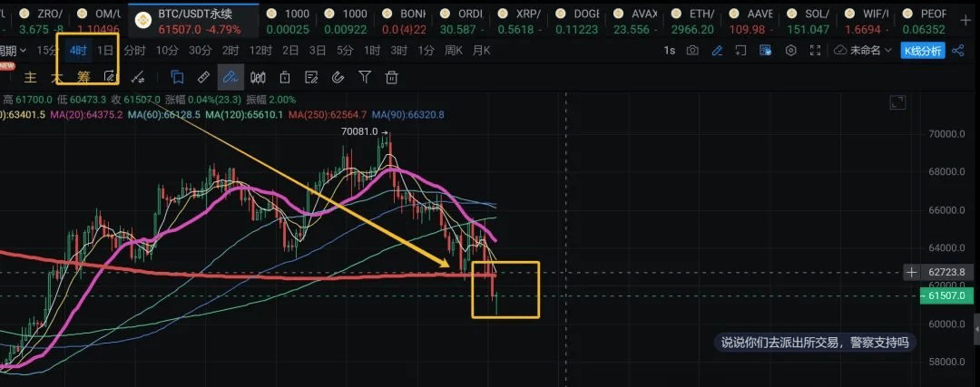This screenshot has width=980, height=387.
Task: Click the K线分析 button
Action: tap(923, 51)
